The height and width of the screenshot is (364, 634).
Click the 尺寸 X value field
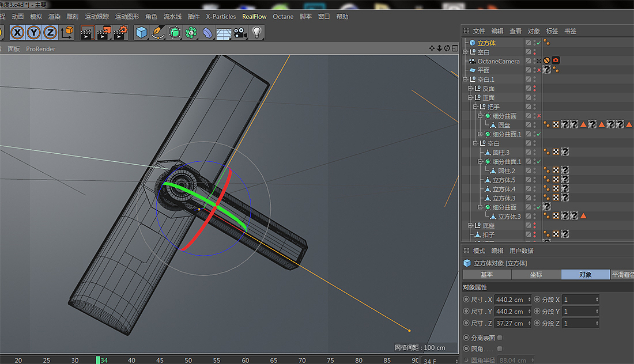tap(510, 299)
